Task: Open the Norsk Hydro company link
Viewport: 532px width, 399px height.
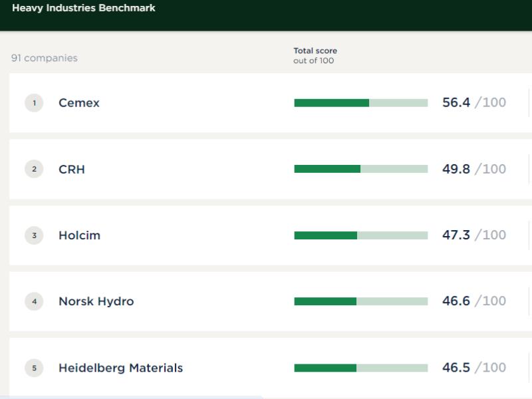Action: tap(96, 301)
